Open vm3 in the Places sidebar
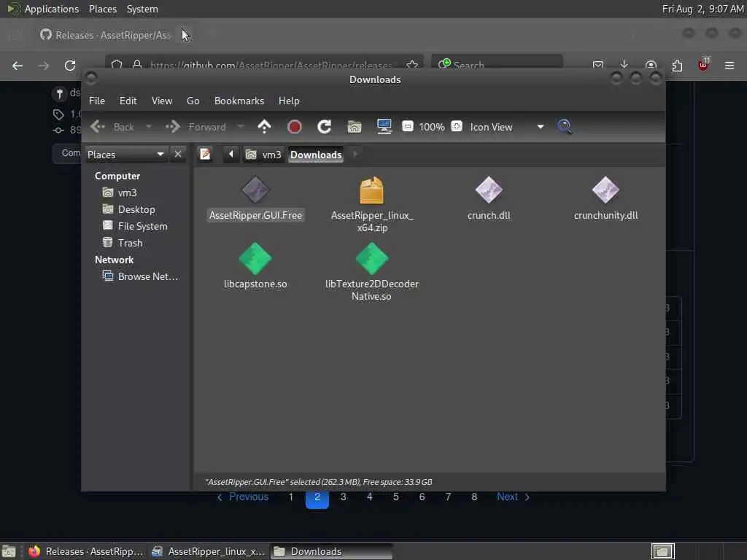The height and width of the screenshot is (560, 747). (120, 192)
